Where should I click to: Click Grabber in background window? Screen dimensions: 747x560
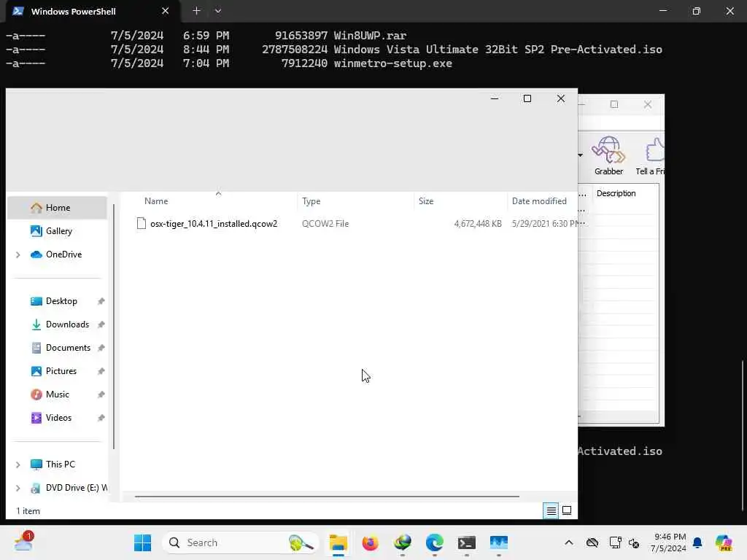[608, 156]
